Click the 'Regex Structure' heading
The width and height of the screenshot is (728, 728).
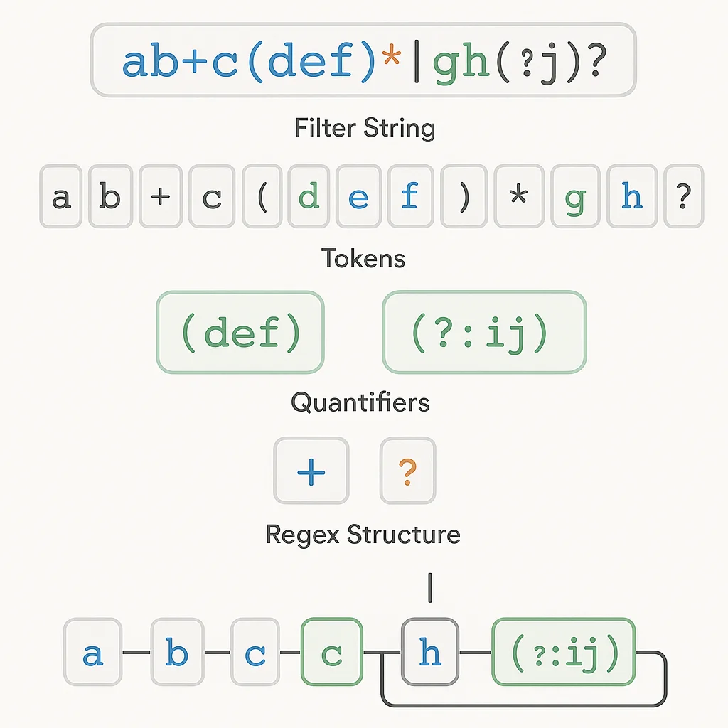pyautogui.click(x=363, y=534)
